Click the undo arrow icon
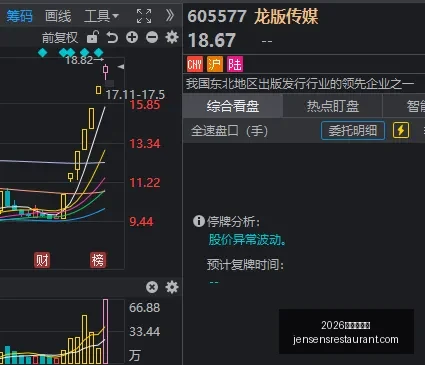425x365 pixels. (112, 37)
